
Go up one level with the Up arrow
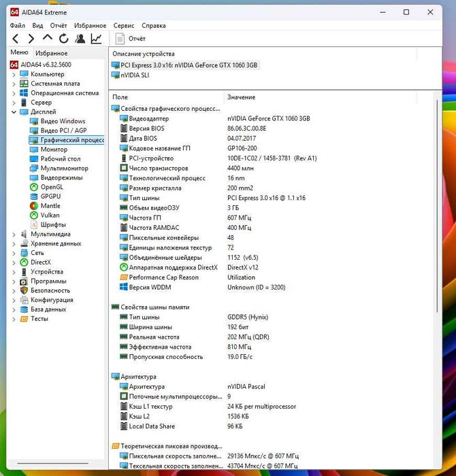point(48,37)
